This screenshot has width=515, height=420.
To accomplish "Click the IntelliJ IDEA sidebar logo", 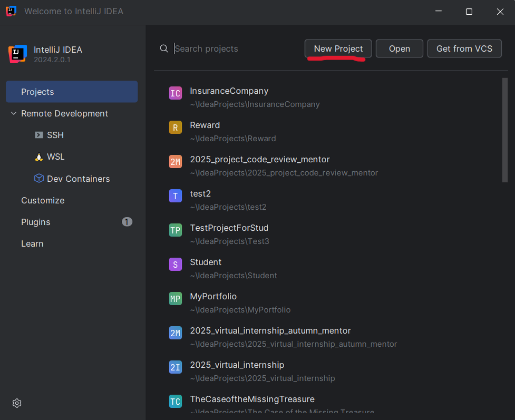I will coord(17,54).
